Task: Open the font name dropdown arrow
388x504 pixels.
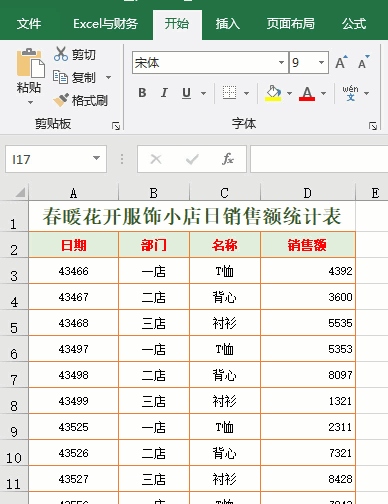Action: [282, 62]
